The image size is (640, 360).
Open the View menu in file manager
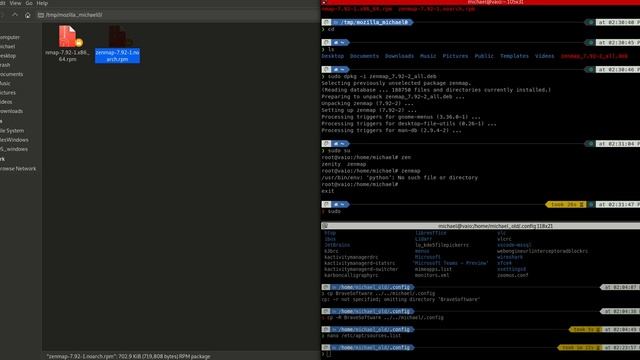[x=16, y=3]
